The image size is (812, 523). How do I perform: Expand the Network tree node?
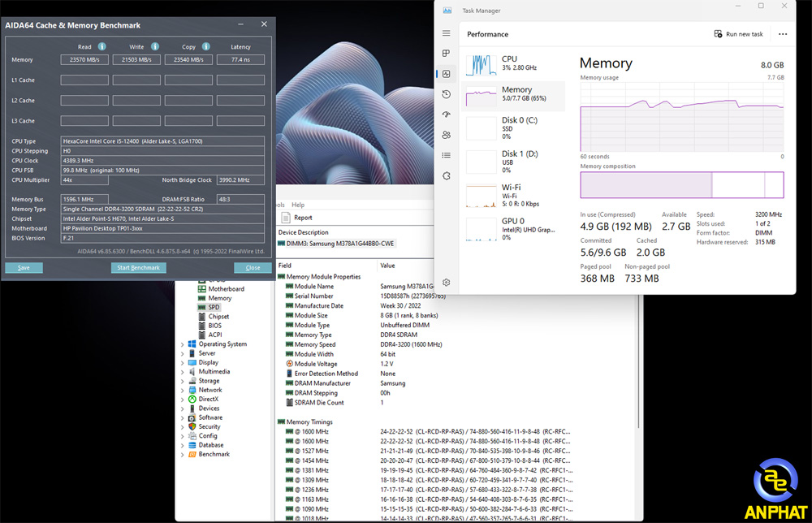pyautogui.click(x=182, y=390)
